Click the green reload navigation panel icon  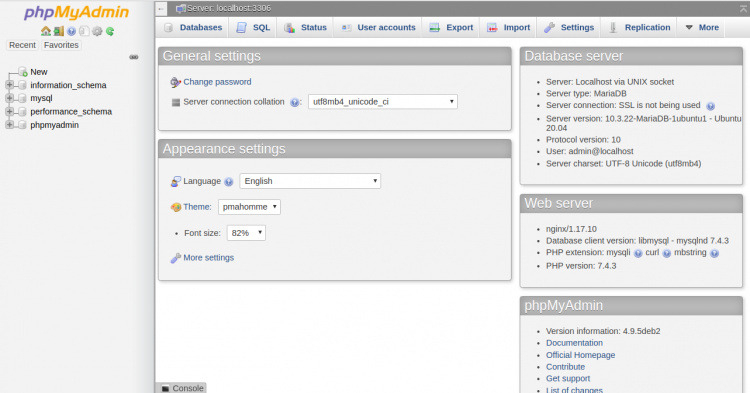pos(110,31)
